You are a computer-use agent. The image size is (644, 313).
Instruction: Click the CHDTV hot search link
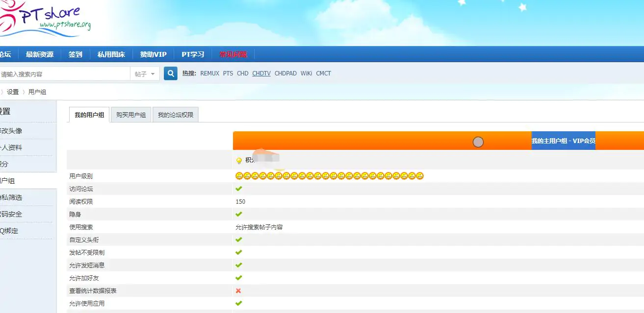(x=261, y=73)
